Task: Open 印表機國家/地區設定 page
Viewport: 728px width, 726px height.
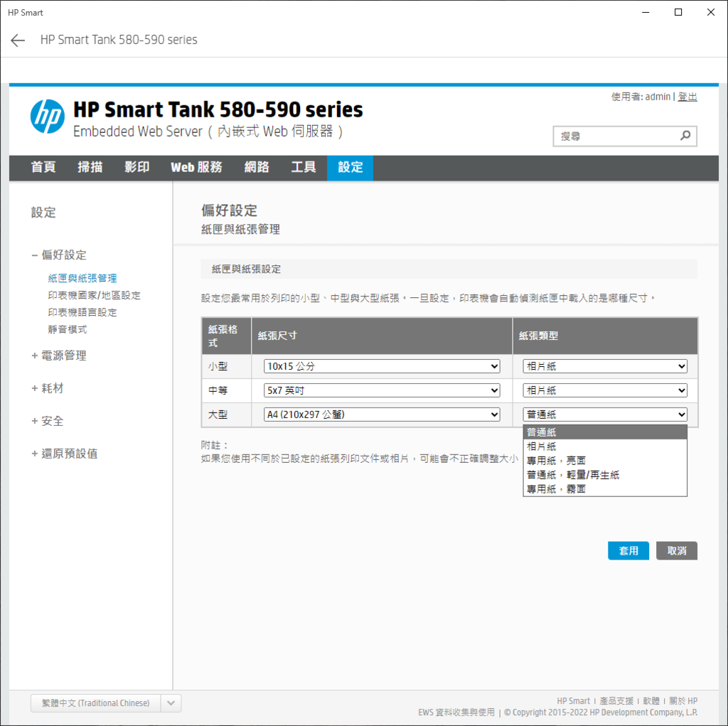Action: coord(95,295)
